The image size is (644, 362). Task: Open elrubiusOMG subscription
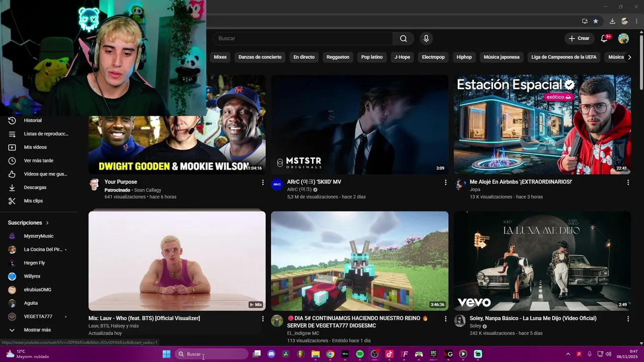pos(39,290)
